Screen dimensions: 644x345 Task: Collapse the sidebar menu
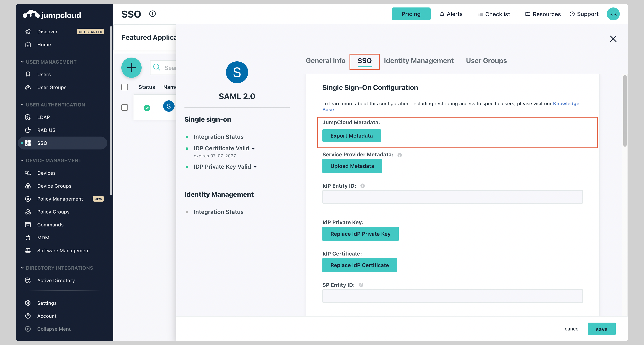click(x=54, y=329)
